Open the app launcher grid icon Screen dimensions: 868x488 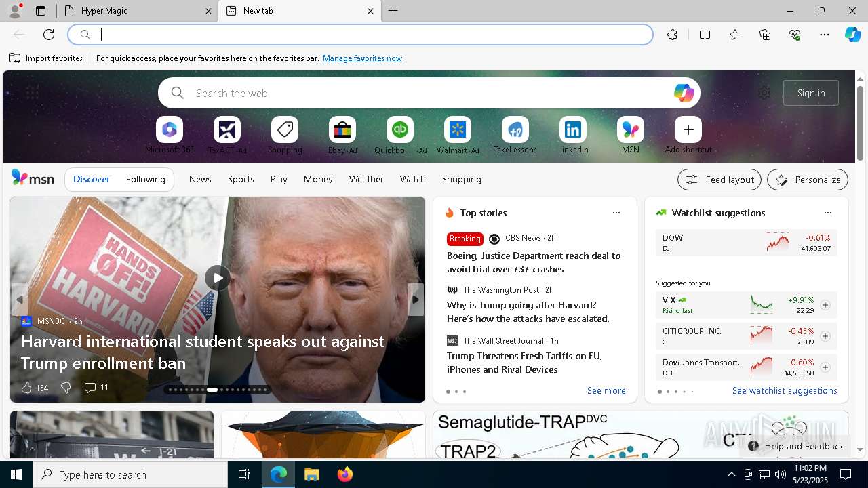(x=32, y=93)
